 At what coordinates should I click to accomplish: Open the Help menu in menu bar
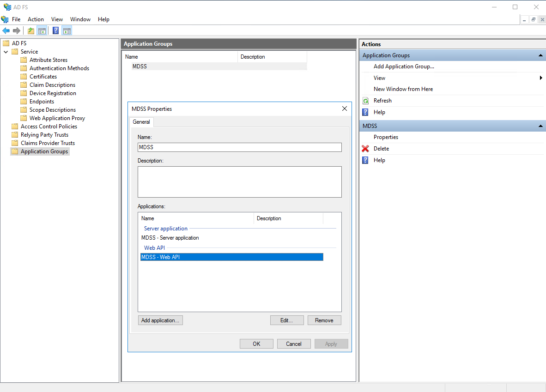(103, 19)
